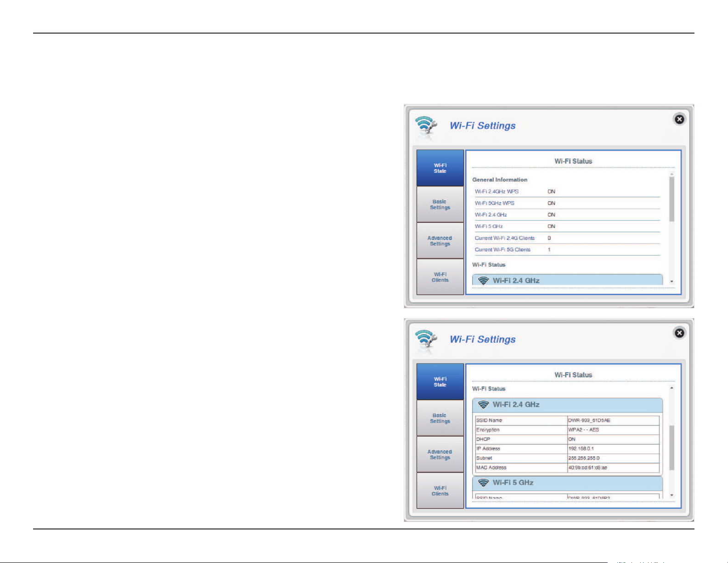Click Wi-Fi signal icon beside 2.4 GHz in upper dialog
This screenshot has width=728, height=563.
pos(483,280)
